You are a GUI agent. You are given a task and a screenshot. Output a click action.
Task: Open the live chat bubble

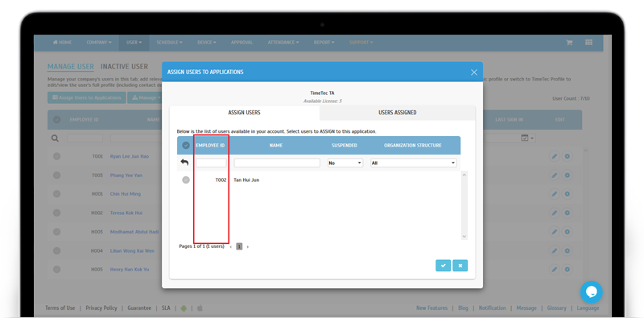click(591, 292)
